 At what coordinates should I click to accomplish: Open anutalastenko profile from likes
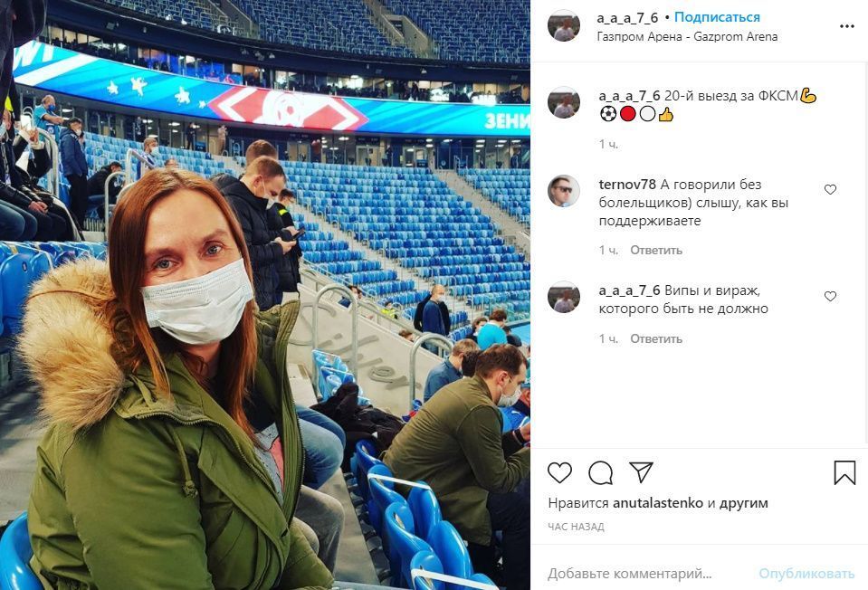tap(658, 503)
